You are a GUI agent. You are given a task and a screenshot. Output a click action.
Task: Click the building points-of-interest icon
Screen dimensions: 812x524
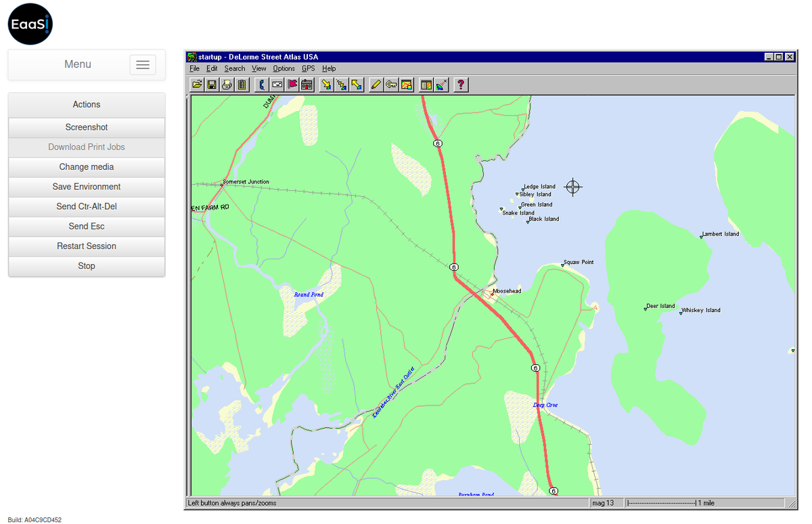click(307, 85)
